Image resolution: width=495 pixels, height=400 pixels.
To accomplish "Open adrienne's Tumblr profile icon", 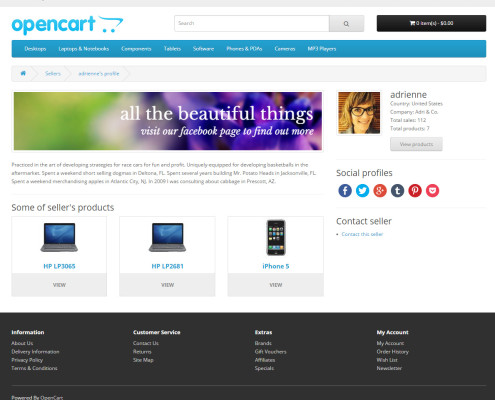I will point(397,191).
